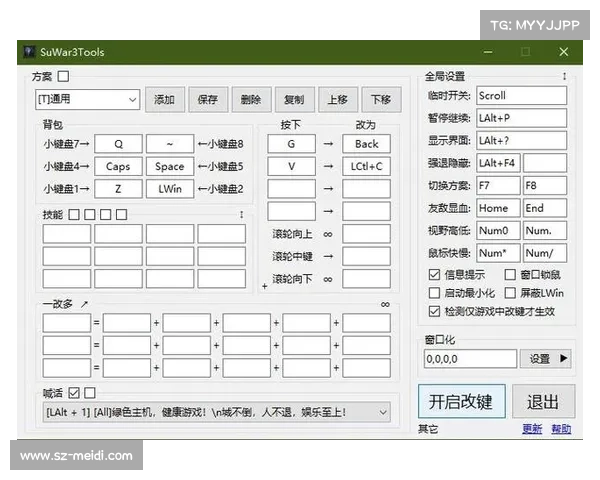The width and height of the screenshot is (600, 480).
Task: Click the 切换方案 F8 field
Action: tap(545, 186)
